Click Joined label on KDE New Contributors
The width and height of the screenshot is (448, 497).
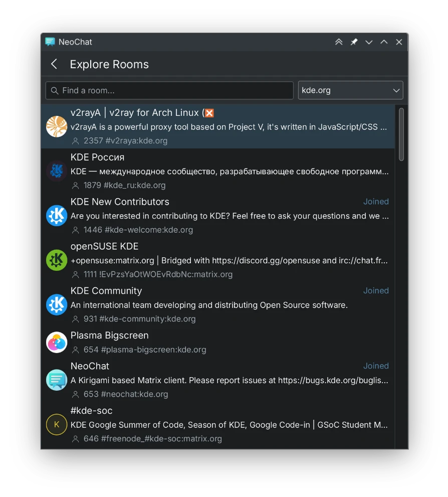pyautogui.click(x=376, y=202)
